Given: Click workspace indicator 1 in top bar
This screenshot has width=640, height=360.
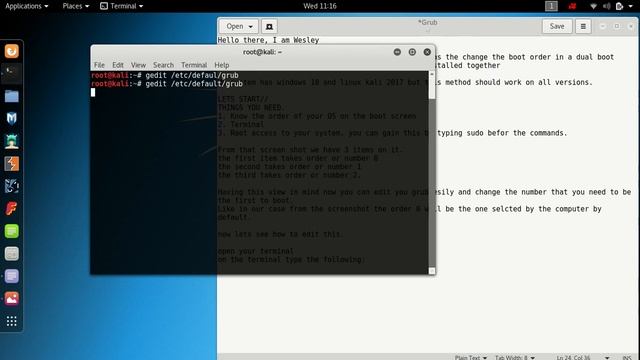Looking at the screenshot, I should (x=551, y=6).
